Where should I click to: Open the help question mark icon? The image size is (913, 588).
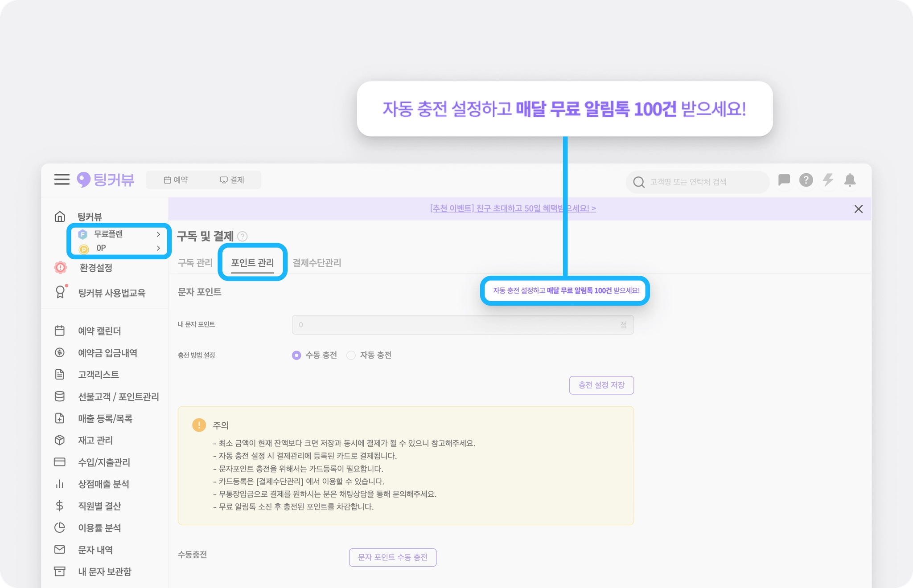pos(806,180)
